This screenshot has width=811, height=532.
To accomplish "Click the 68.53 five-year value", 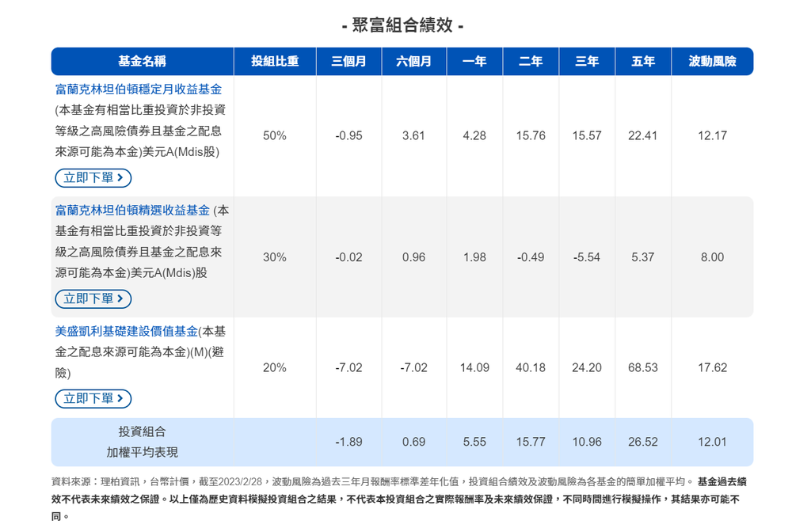I will click(x=643, y=368).
